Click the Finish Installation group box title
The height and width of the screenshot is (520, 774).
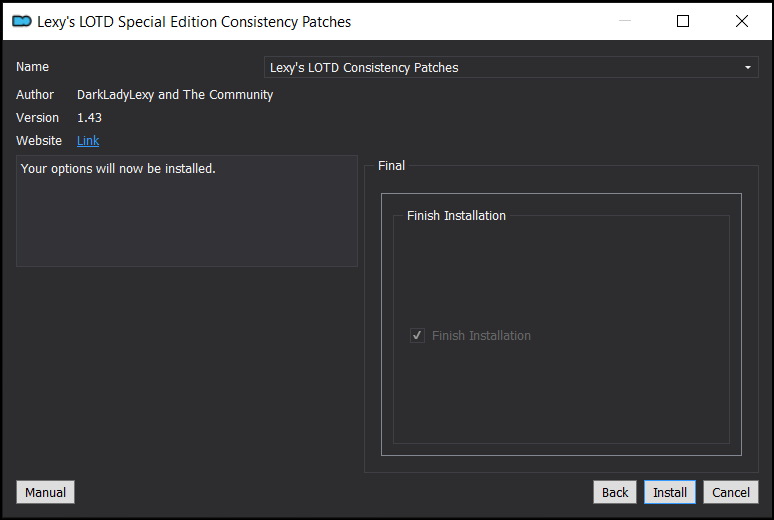pyautogui.click(x=456, y=215)
